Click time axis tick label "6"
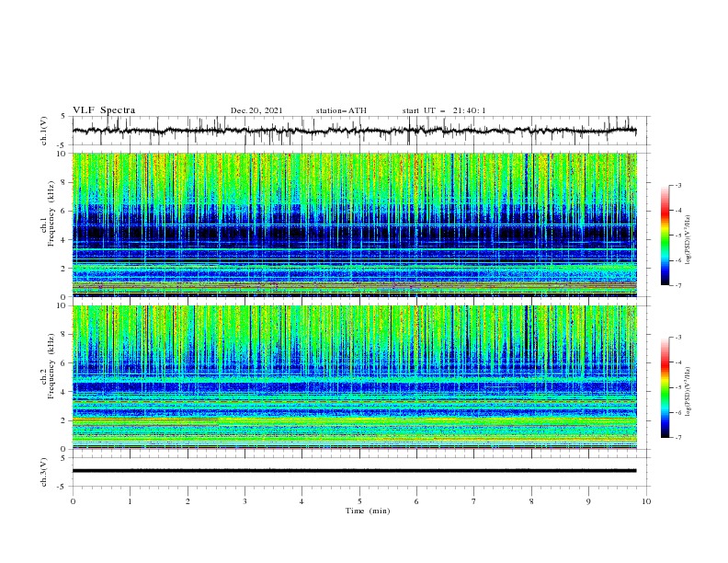Screen dimensions: 728x563 pos(416,501)
